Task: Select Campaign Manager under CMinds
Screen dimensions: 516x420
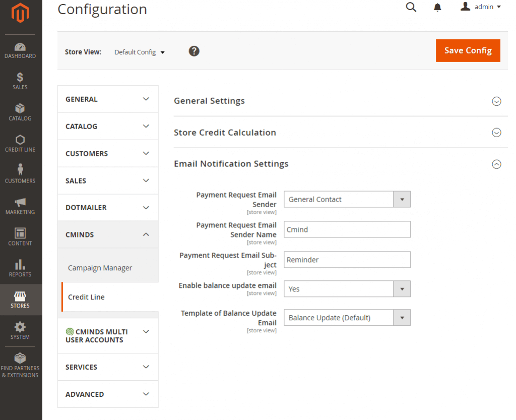Action: 100,268
